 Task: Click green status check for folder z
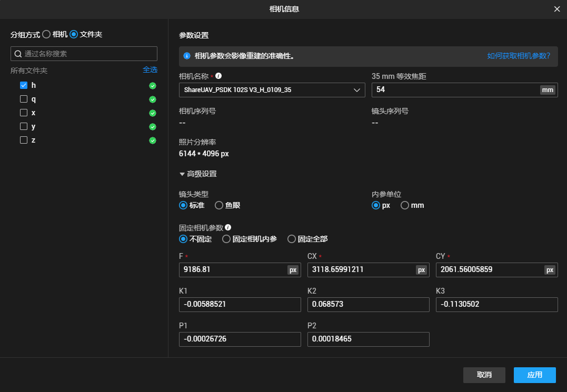pos(153,140)
